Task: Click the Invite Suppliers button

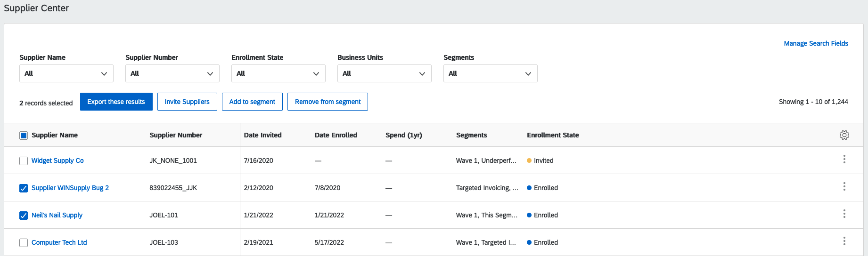Action: point(187,102)
